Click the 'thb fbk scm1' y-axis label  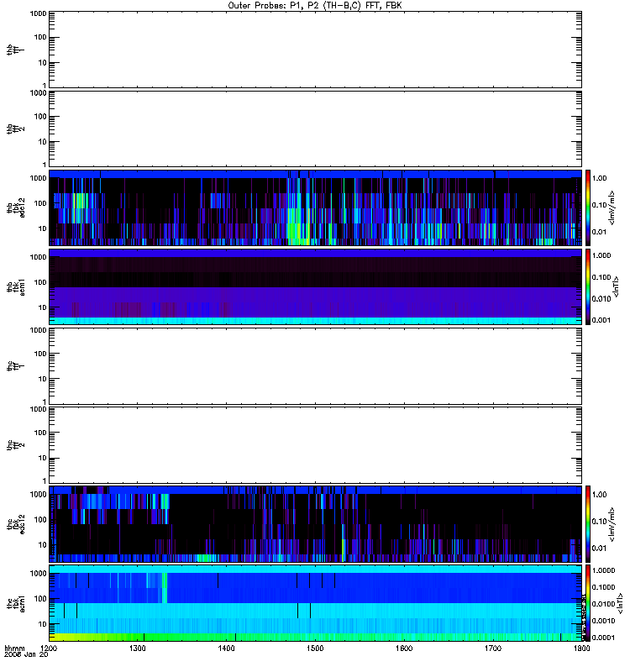(x=15, y=286)
